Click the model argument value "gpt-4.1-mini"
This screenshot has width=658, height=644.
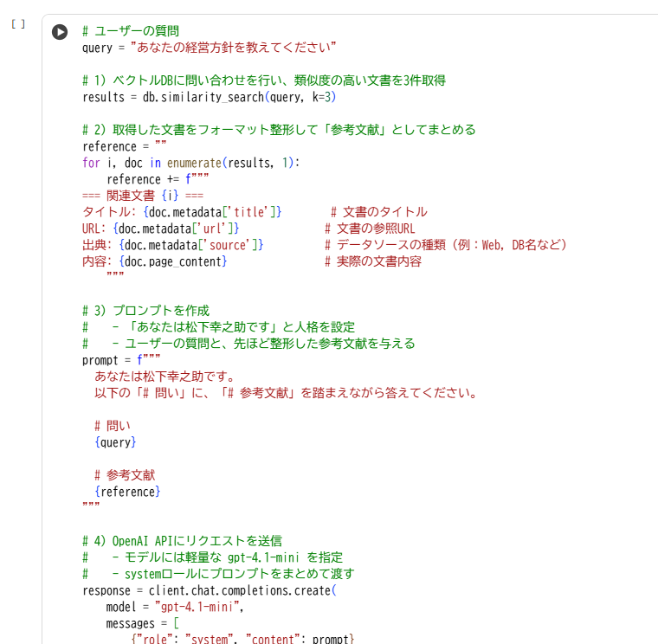click(196, 607)
